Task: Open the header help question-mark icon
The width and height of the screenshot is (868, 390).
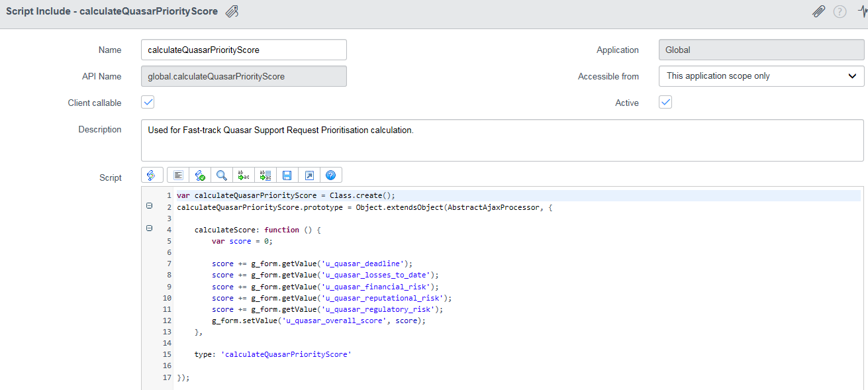Action: click(840, 11)
